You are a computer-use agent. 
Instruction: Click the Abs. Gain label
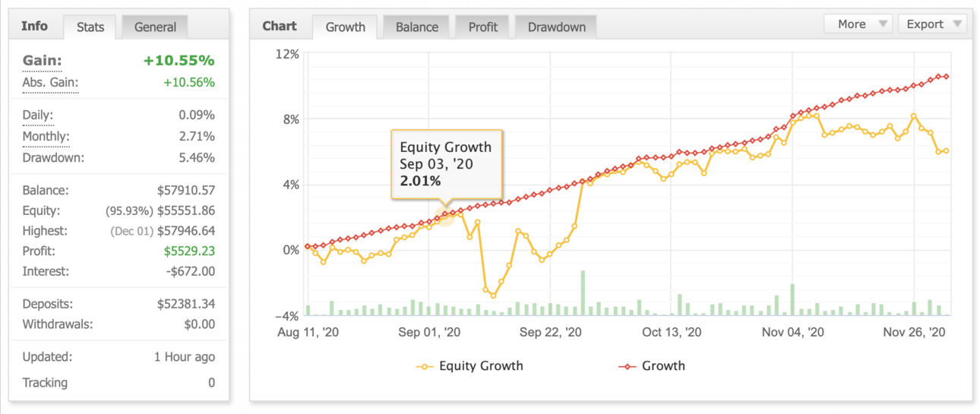pyautogui.click(x=50, y=83)
